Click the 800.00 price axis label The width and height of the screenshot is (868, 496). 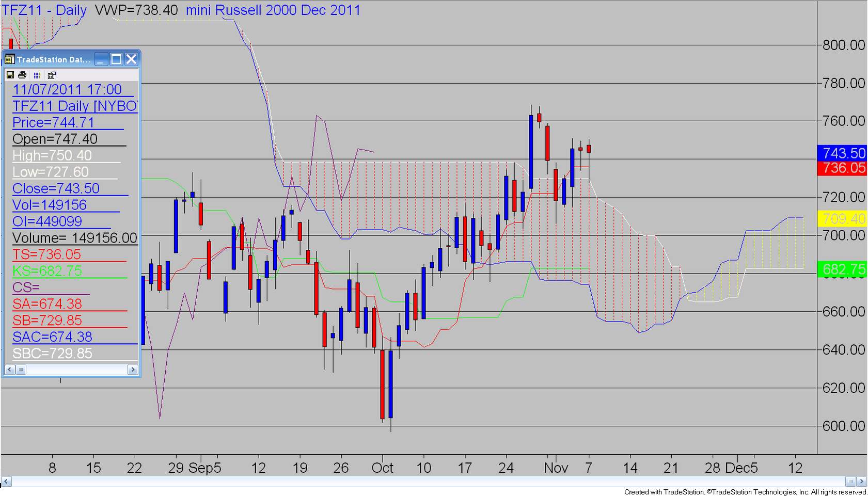pyautogui.click(x=844, y=45)
